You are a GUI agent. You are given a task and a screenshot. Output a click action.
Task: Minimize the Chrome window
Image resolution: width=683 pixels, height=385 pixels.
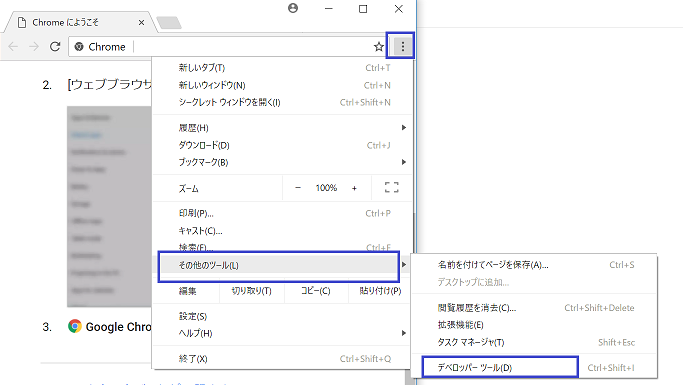tap(329, 9)
